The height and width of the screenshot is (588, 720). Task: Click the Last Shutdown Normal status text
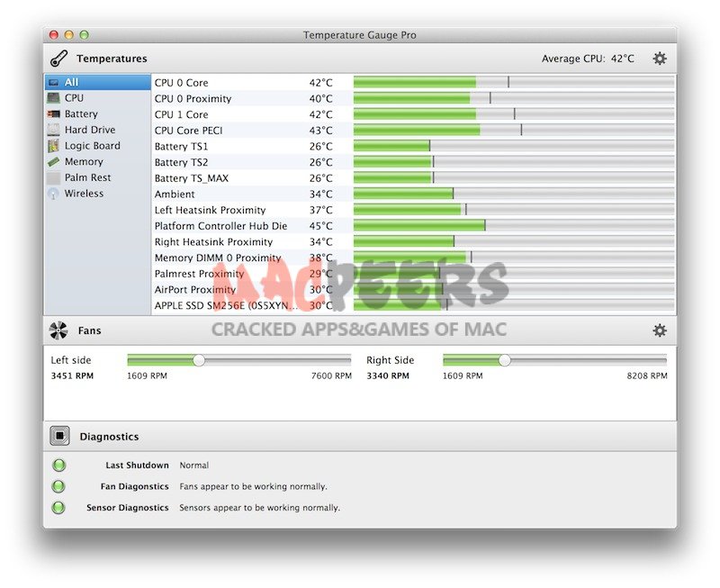[x=193, y=465]
